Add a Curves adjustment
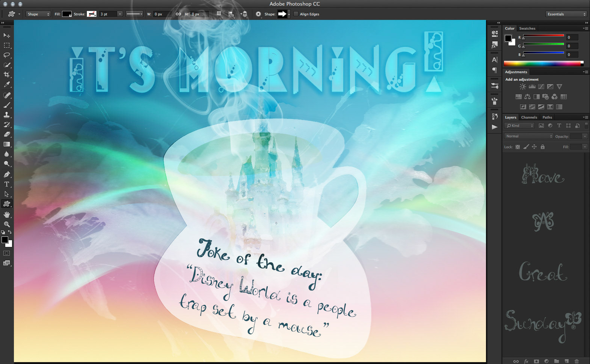This screenshot has width=590, height=364. point(541,87)
